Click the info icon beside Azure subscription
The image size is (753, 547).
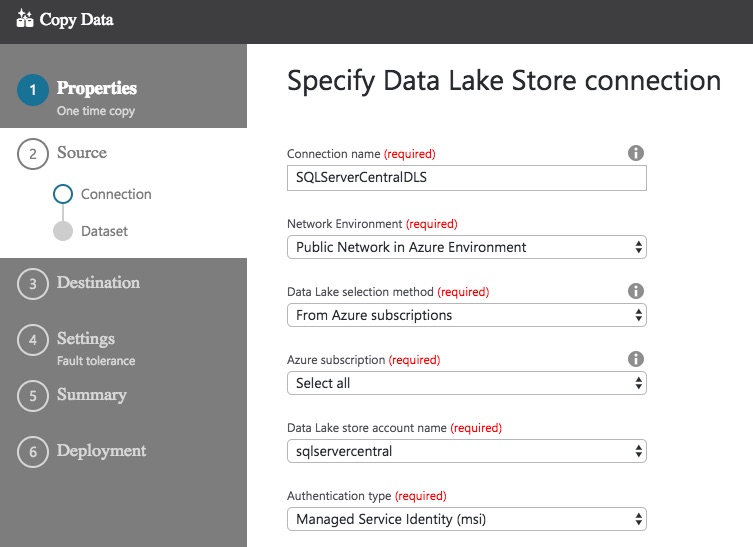pos(635,359)
